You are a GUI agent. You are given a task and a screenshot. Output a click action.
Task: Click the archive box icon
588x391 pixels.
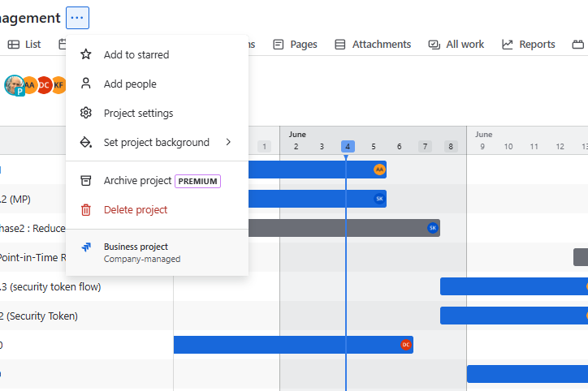(86, 181)
